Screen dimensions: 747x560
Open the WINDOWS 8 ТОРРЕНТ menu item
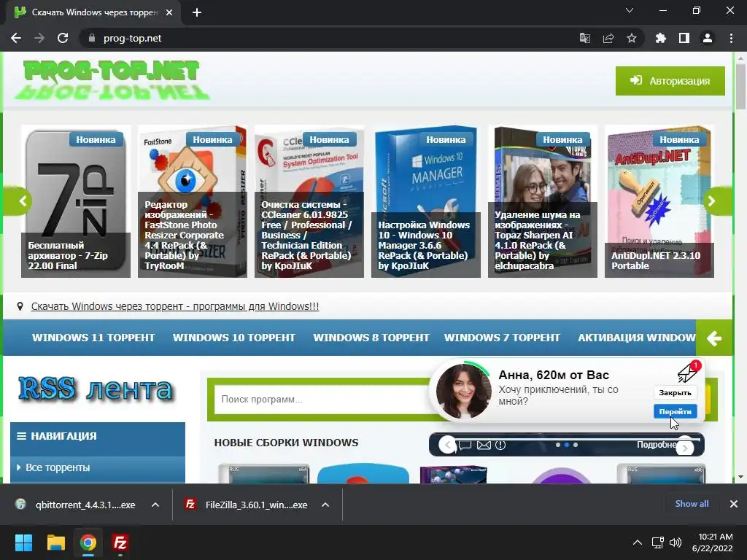371,338
